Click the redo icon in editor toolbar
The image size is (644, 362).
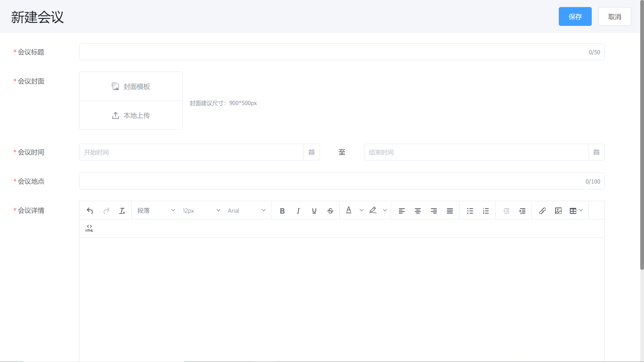[106, 211]
